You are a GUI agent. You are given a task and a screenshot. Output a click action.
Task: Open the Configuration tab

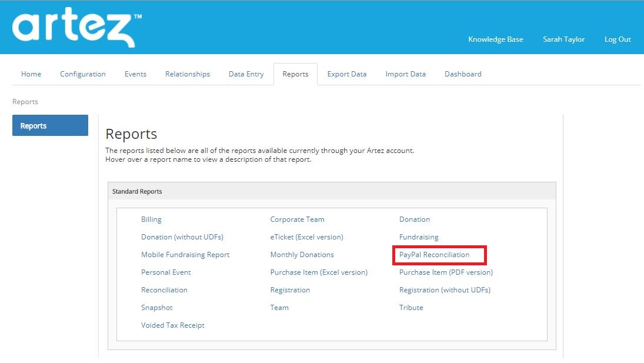coord(82,74)
